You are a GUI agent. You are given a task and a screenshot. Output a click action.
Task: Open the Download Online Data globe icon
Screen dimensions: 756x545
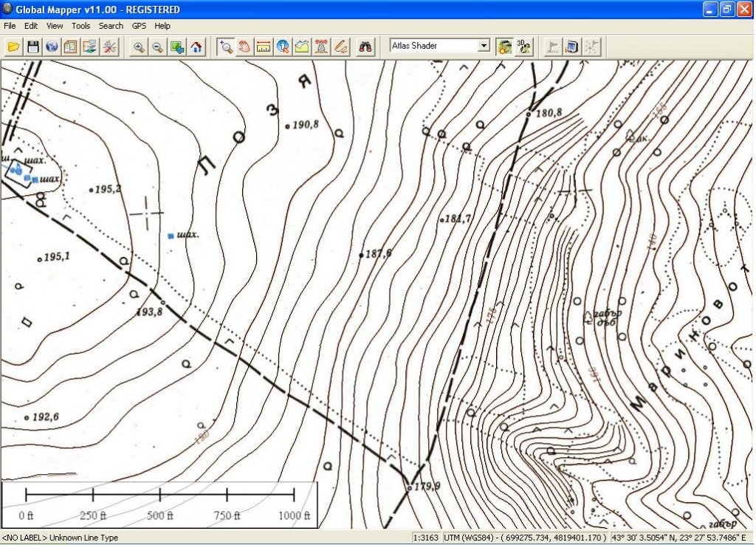pyautogui.click(x=52, y=47)
